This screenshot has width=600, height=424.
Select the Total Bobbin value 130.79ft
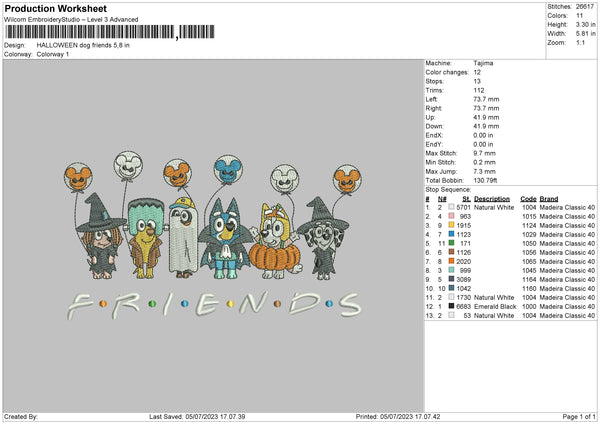click(x=485, y=180)
